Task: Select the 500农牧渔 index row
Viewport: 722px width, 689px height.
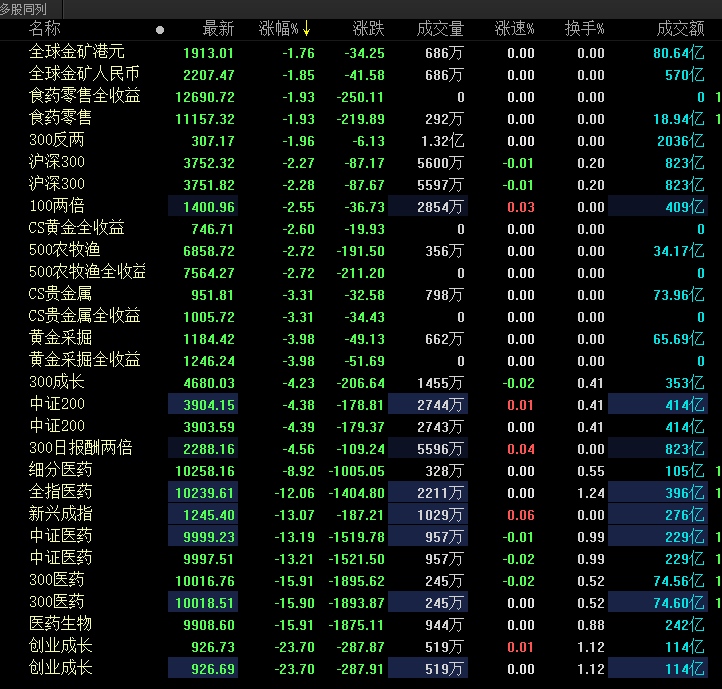Action: click(x=65, y=251)
